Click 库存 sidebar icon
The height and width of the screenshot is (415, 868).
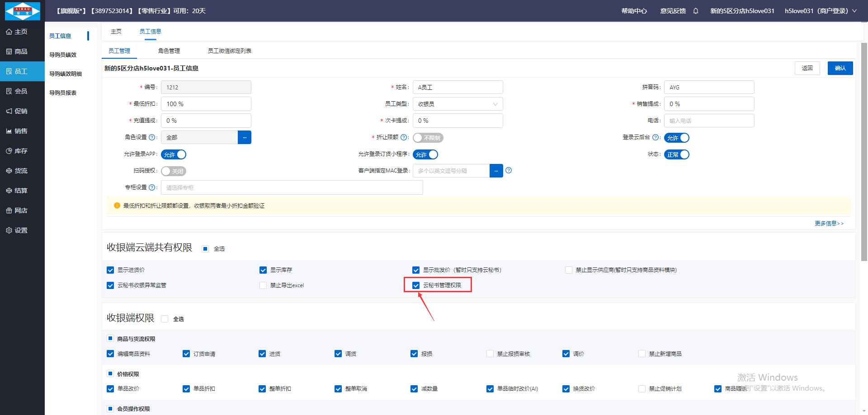pos(9,151)
